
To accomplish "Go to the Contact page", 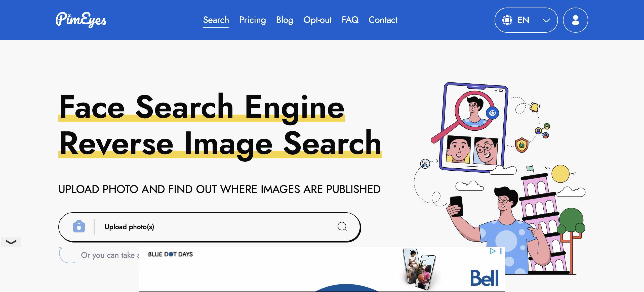I will pyautogui.click(x=383, y=20).
